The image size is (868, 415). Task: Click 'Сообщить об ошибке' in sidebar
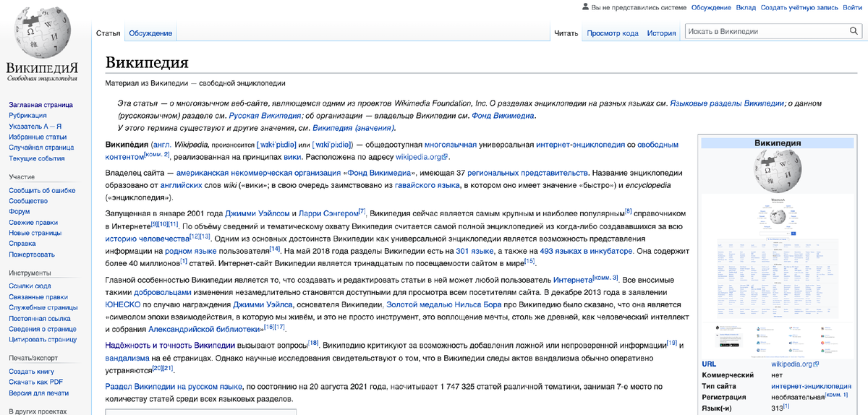42,190
